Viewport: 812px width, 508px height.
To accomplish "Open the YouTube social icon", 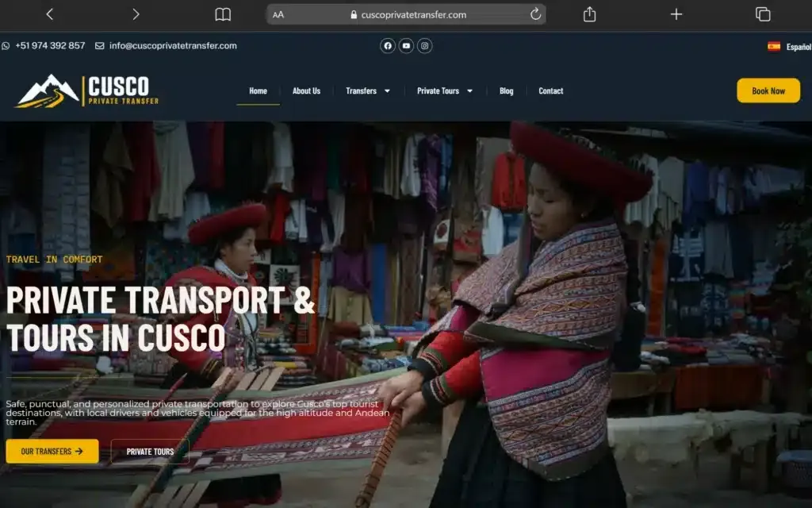I will tap(406, 45).
